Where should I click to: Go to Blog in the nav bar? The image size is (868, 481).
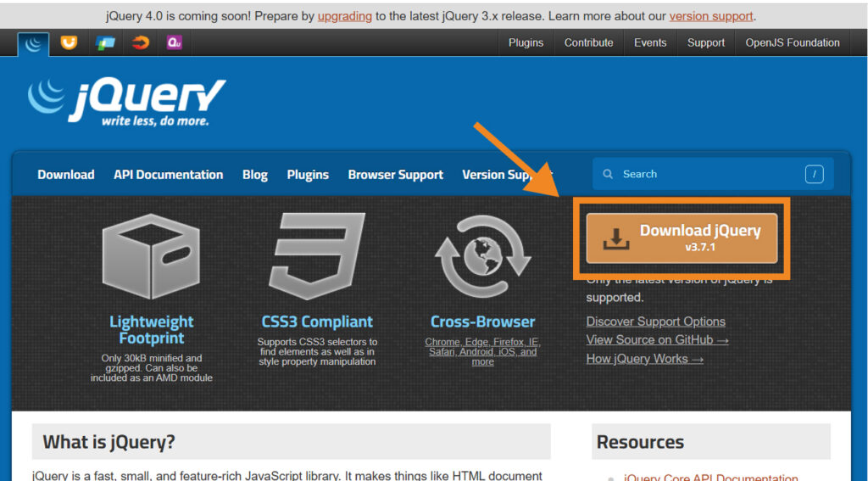[x=254, y=175]
